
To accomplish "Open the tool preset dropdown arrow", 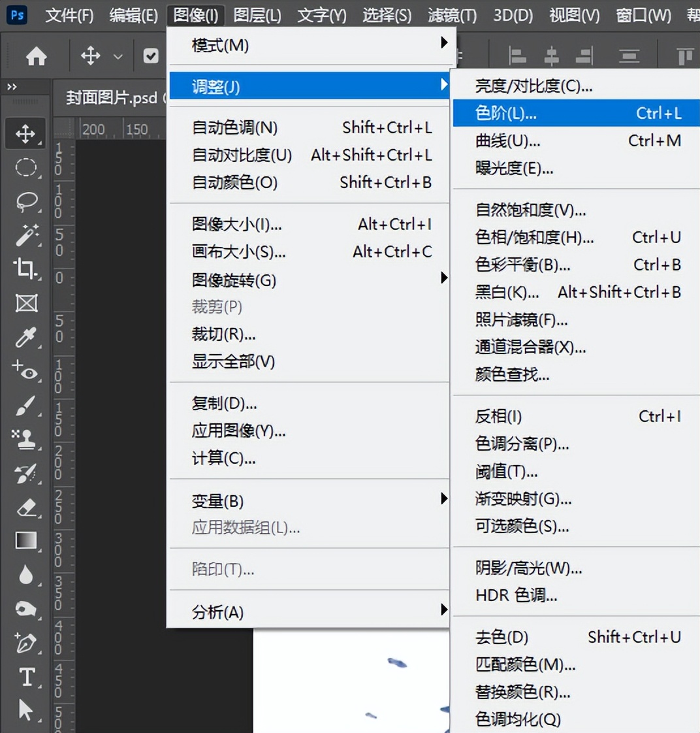I will [118, 57].
